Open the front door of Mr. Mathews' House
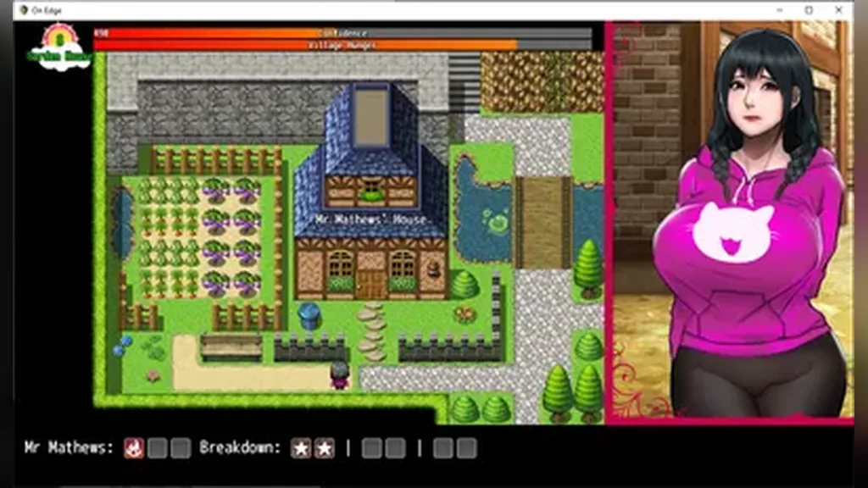The height and width of the screenshot is (488, 868). coord(371,284)
